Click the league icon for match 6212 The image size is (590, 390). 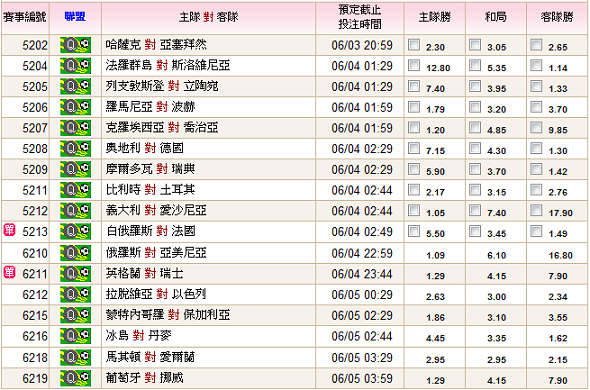pyautogui.click(x=75, y=294)
